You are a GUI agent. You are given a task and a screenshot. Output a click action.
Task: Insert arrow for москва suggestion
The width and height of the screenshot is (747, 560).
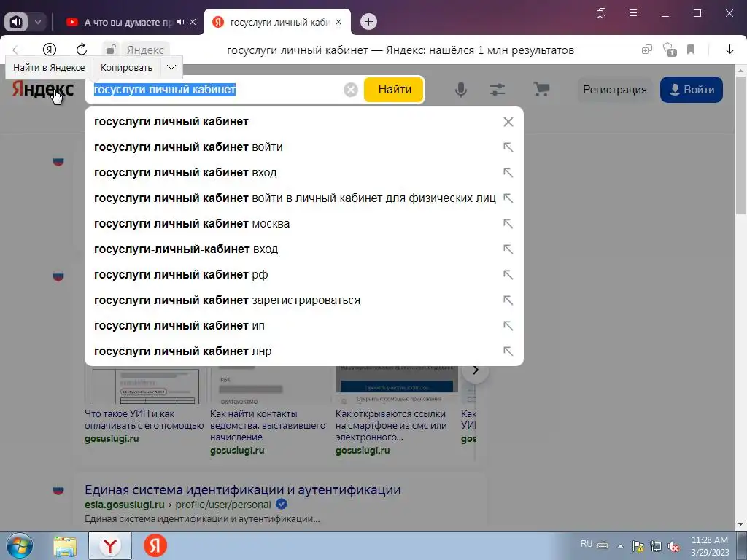pos(508,224)
